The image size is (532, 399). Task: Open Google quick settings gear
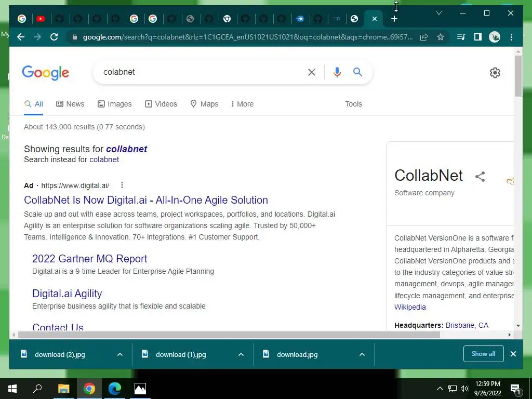coord(495,73)
